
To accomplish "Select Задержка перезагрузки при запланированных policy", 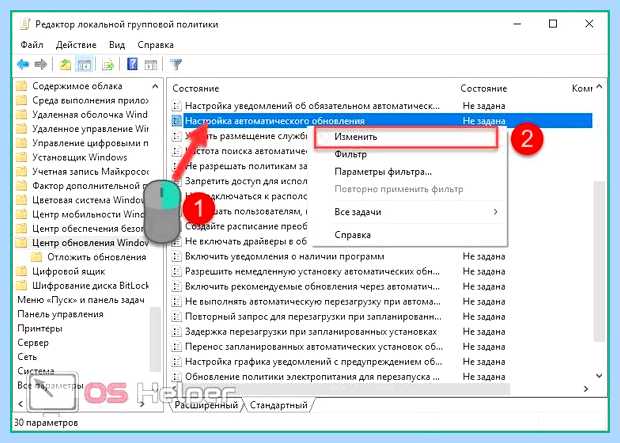I will click(311, 331).
